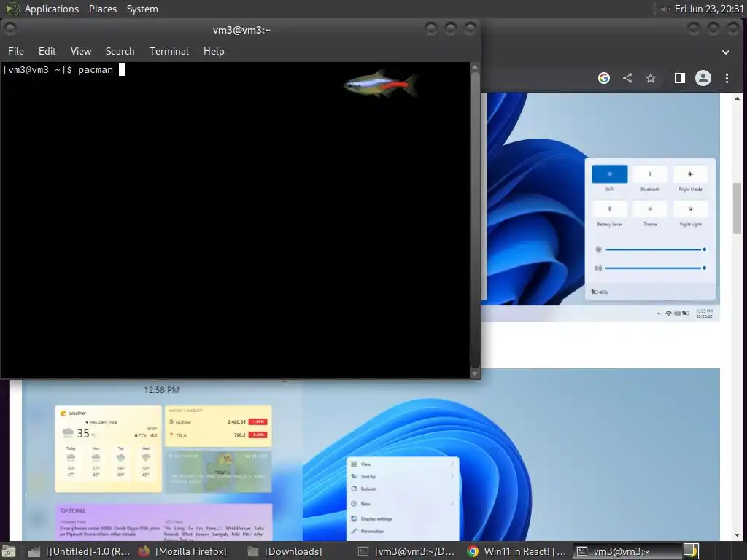Click the terminal prompt after 'pacman'
This screenshot has width=747, height=560.
click(x=122, y=69)
